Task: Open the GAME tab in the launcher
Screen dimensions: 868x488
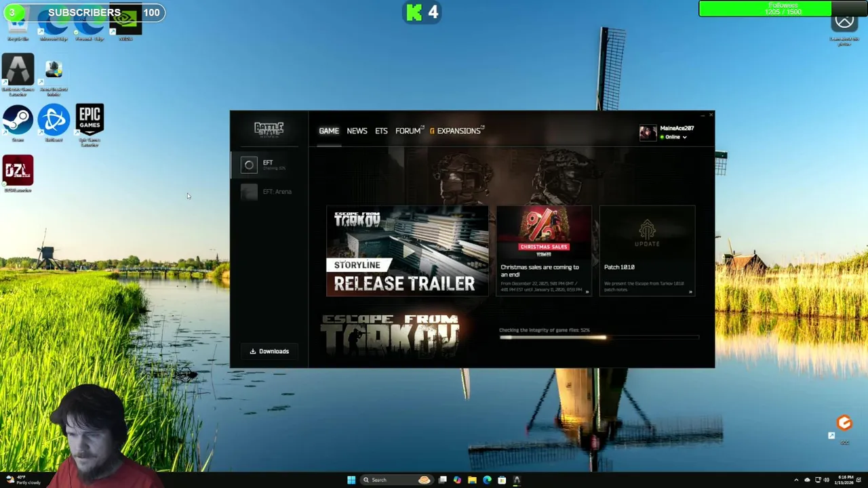Action: pos(329,131)
